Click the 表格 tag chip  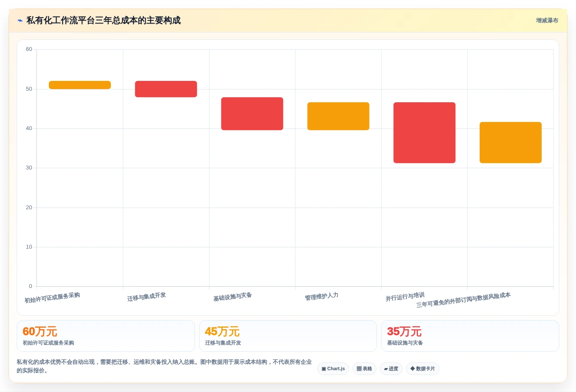pos(364,369)
